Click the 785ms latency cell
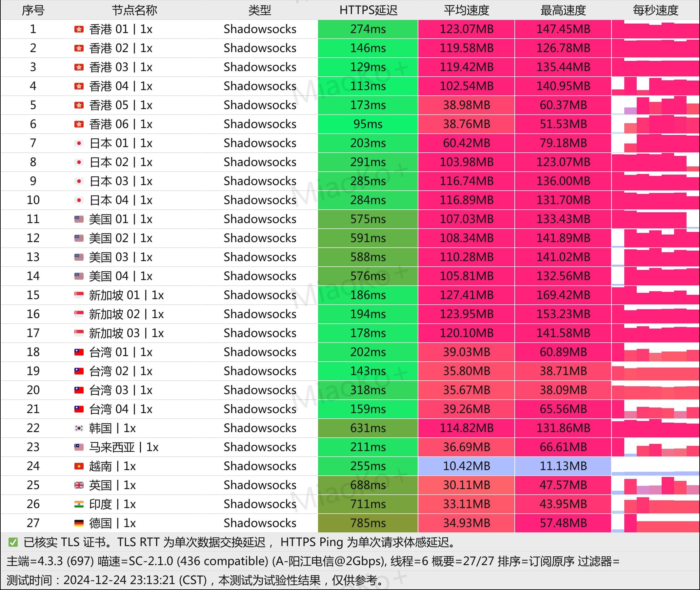The width and height of the screenshot is (700, 590). click(x=368, y=523)
